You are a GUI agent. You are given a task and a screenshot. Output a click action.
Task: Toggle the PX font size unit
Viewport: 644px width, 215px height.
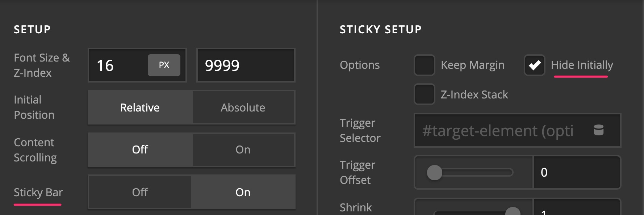click(164, 65)
